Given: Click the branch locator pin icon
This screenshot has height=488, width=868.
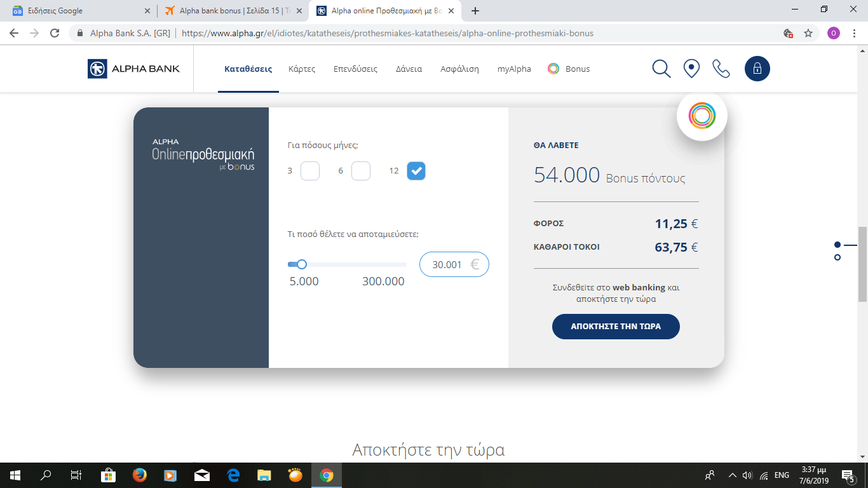Looking at the screenshot, I should 691,69.
